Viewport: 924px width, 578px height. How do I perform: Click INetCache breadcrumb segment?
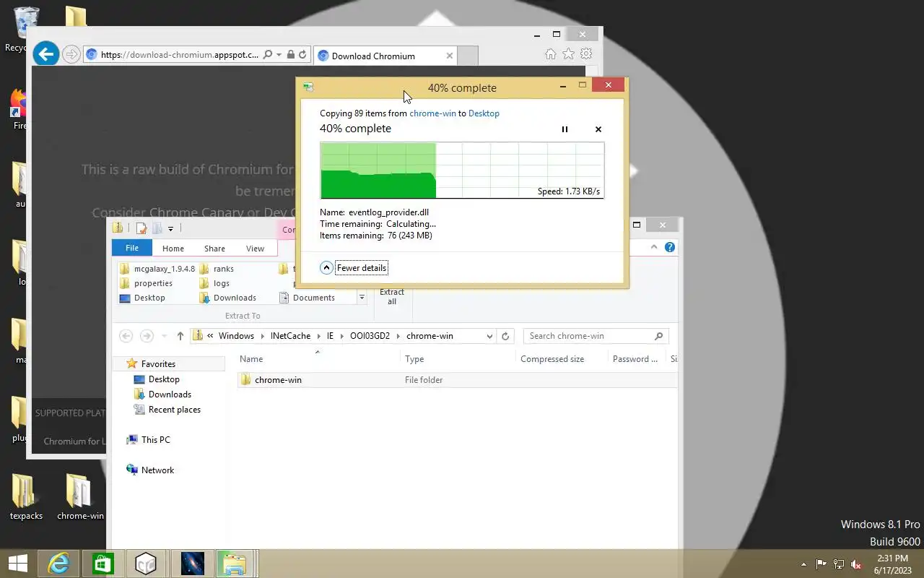(x=290, y=336)
